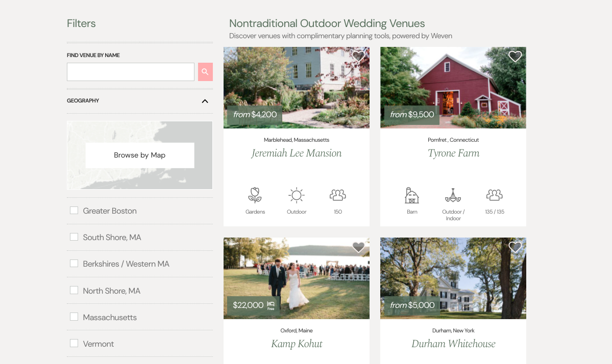Click the 'Nontraditional Outdoor Wedding Venues' heading
The width and height of the screenshot is (612, 364).
327,24
